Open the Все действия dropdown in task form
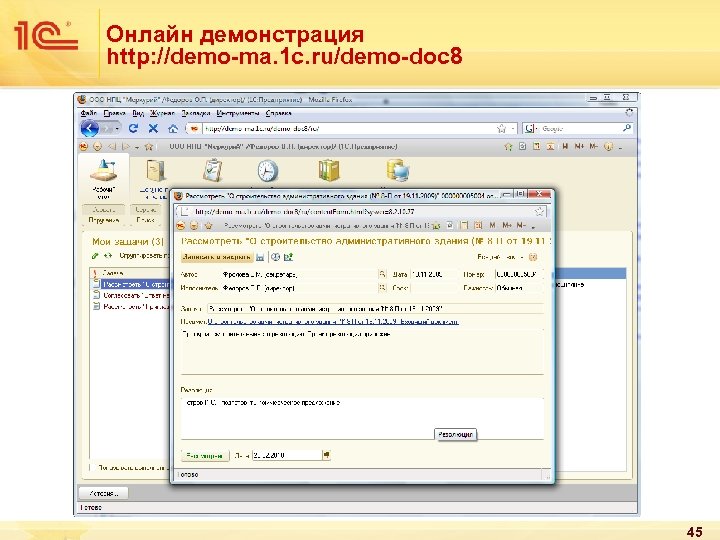The height and width of the screenshot is (540, 720). point(501,257)
